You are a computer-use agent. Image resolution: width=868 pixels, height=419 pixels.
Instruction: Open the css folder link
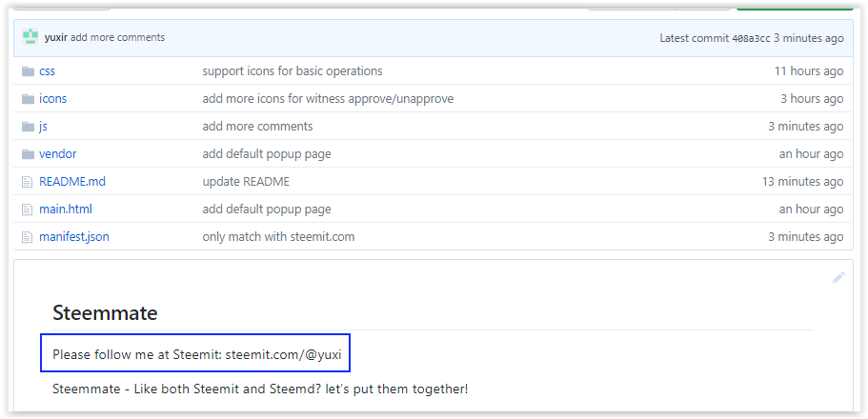(47, 71)
